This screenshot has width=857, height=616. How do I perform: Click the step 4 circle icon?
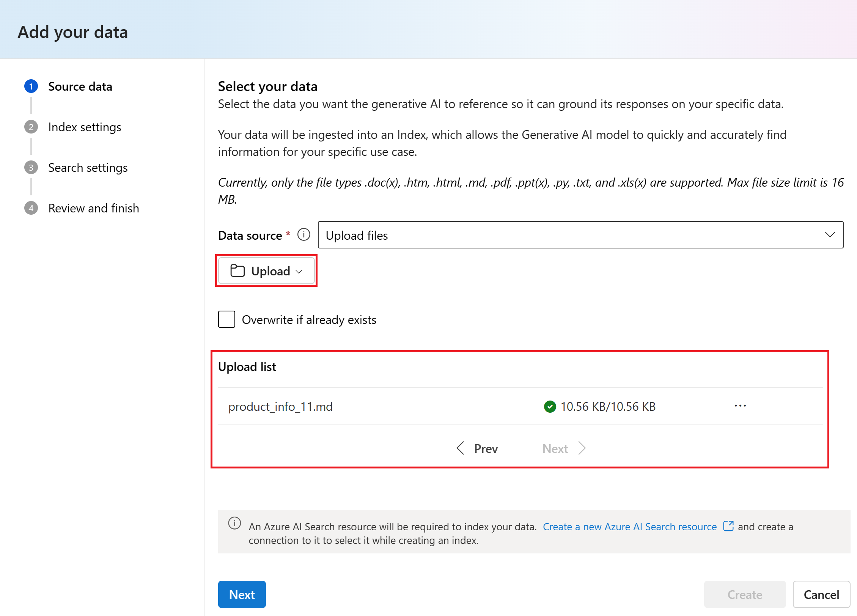pos(31,208)
